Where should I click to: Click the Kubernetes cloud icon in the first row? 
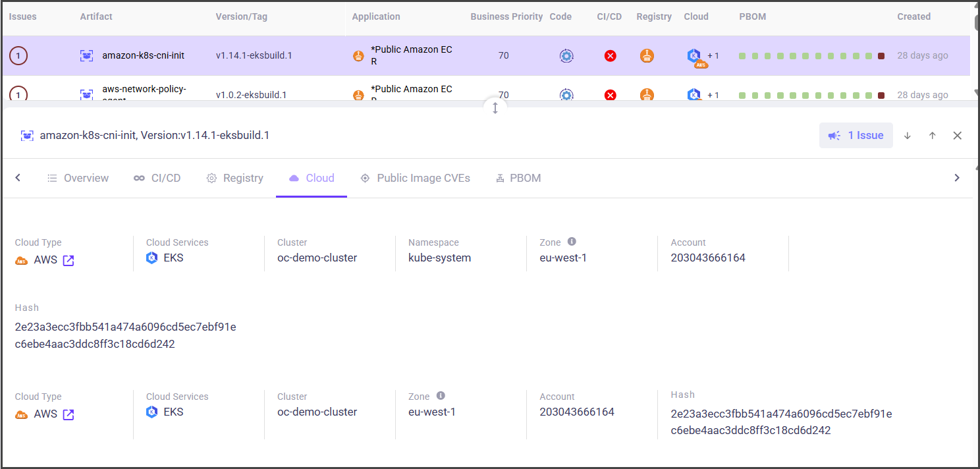coord(694,55)
